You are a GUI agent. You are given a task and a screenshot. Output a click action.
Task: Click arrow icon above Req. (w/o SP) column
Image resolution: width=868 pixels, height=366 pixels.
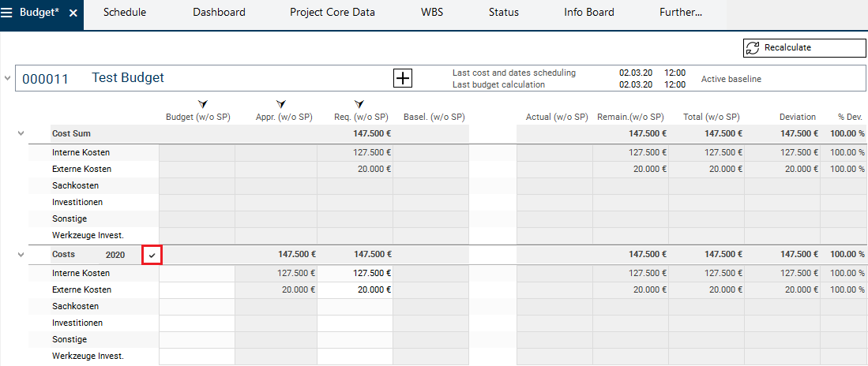(x=360, y=104)
